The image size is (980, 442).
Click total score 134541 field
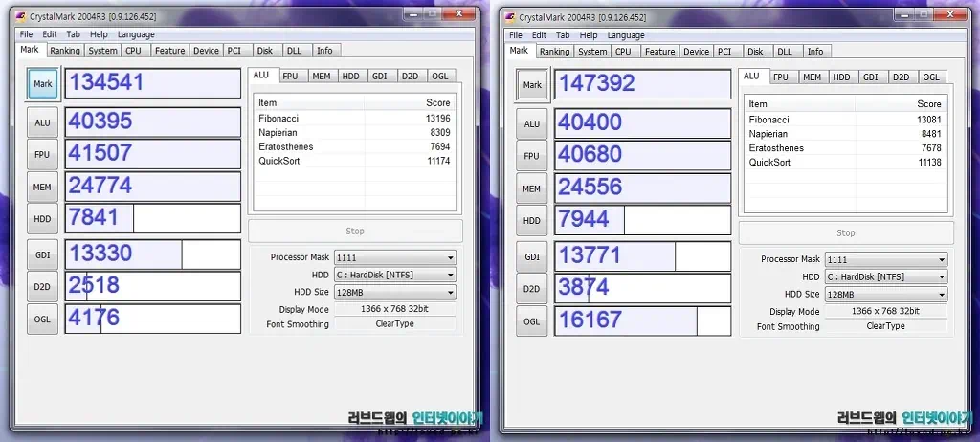[x=152, y=83]
